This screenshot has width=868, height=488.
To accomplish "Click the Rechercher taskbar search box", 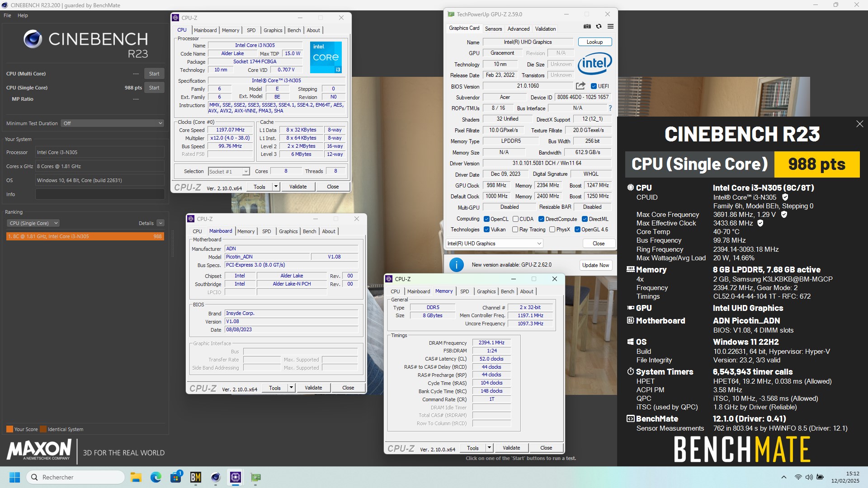I will [75, 477].
